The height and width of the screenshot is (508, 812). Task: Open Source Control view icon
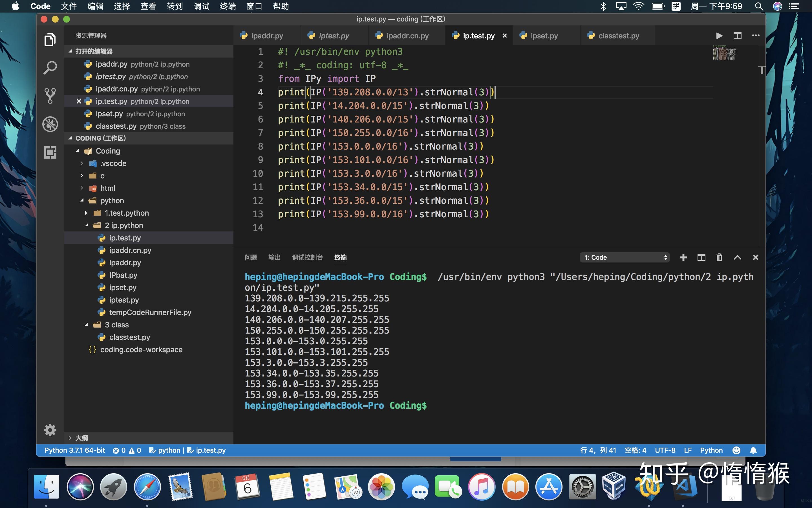[x=50, y=96]
